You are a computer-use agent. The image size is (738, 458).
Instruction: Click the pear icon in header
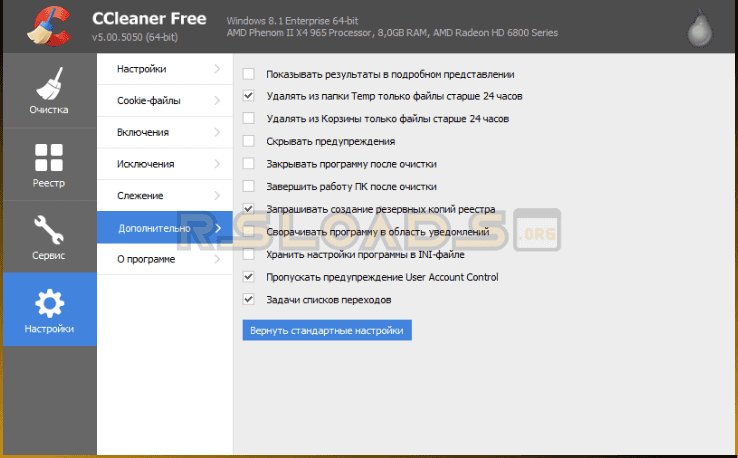(700, 28)
